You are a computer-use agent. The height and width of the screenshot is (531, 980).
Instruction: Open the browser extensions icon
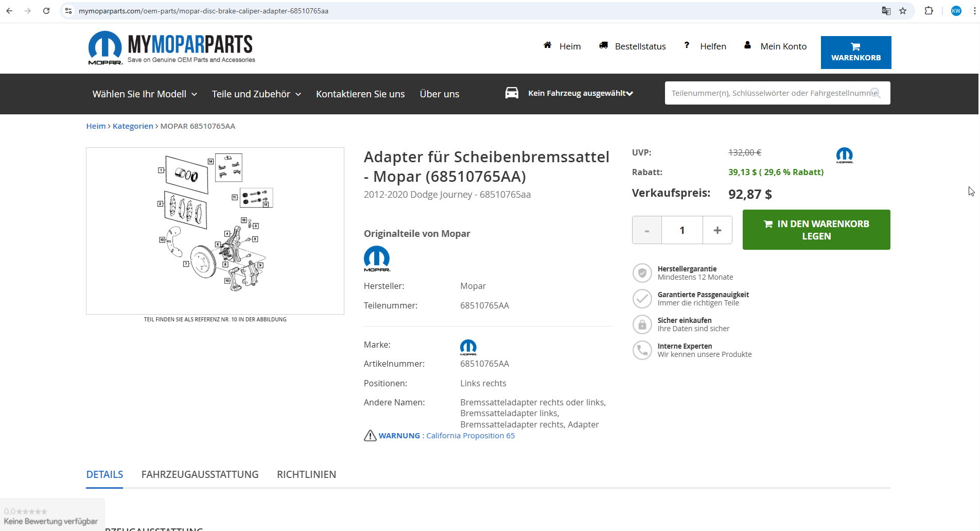coord(929,11)
